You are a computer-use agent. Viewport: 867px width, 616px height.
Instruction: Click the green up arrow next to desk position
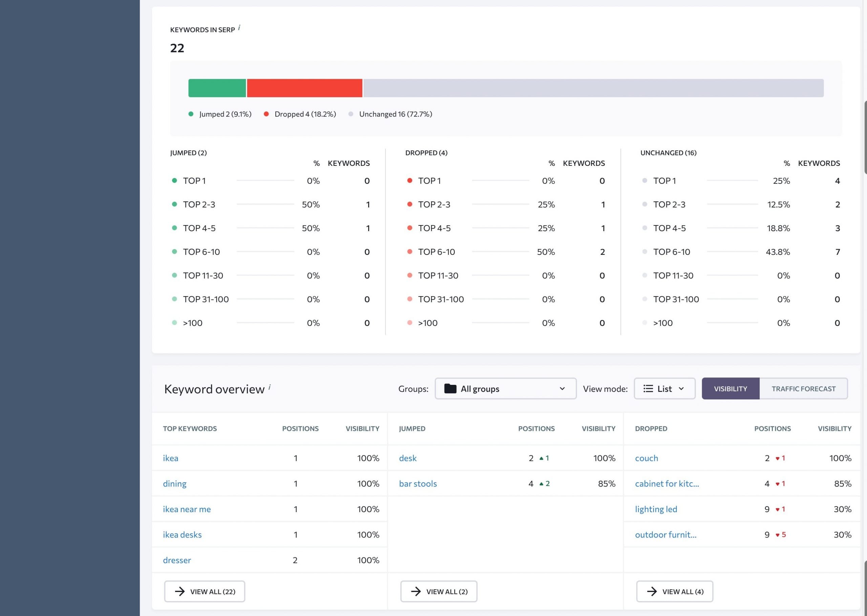click(542, 458)
